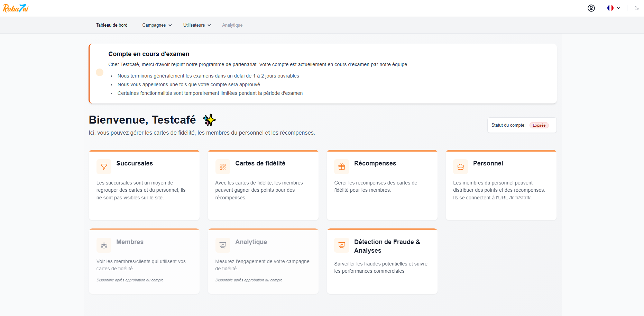
Task: Click the Membres group icon
Action: [104, 245]
